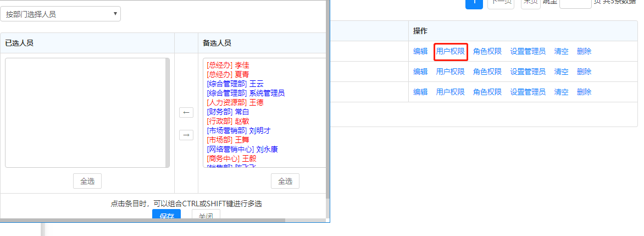Click 编辑 link in the first row
This screenshot has height=236, width=644.
(420, 51)
